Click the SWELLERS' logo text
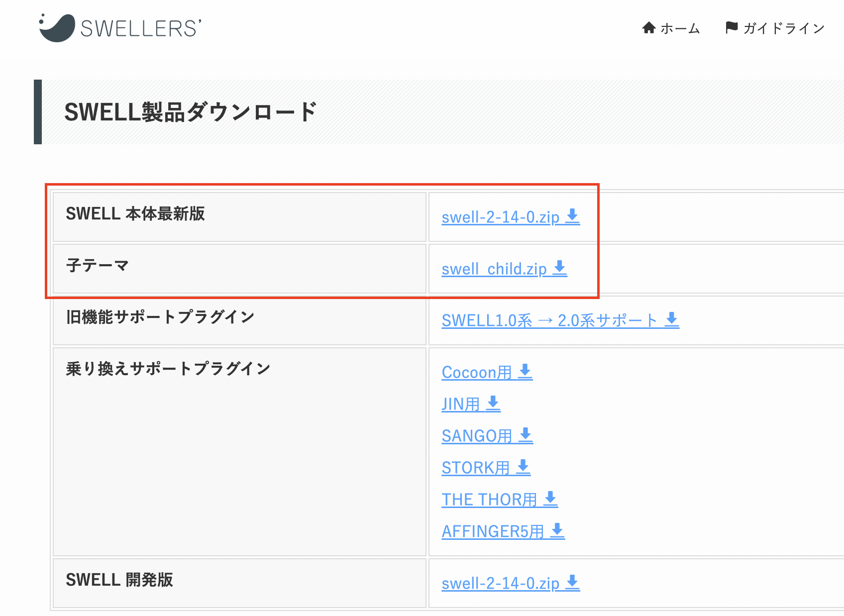Viewport: 844px width, 616px height. tap(141, 28)
